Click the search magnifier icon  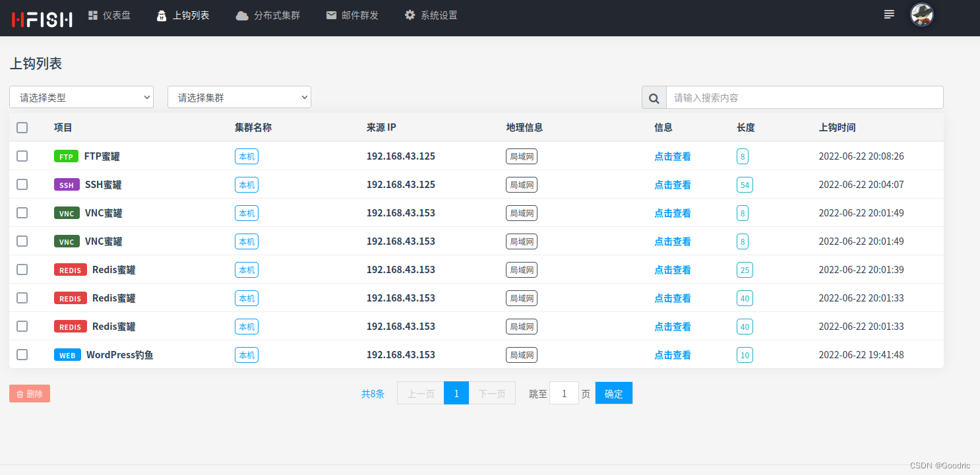[x=654, y=98]
